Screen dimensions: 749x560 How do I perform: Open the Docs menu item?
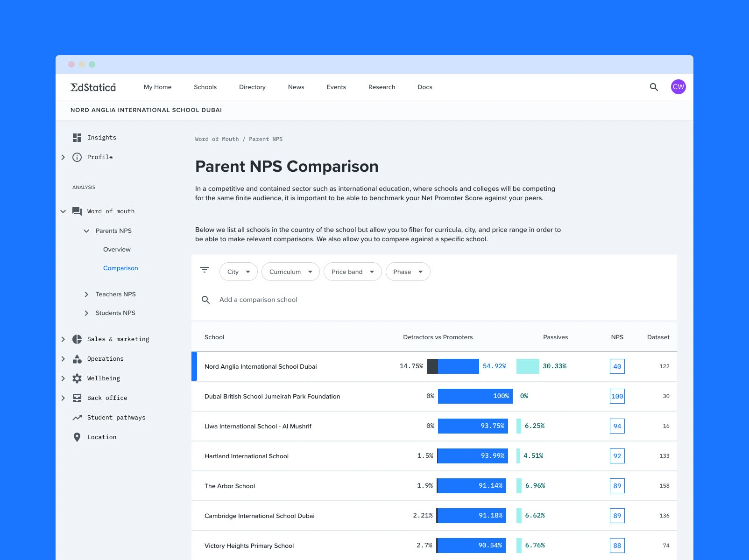click(425, 87)
